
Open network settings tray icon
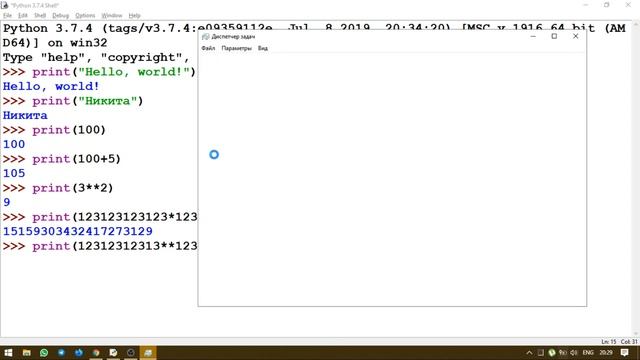(563, 353)
